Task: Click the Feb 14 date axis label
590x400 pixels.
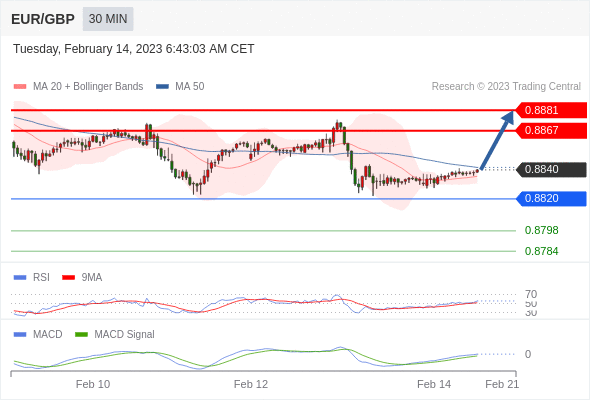Action: click(x=434, y=384)
